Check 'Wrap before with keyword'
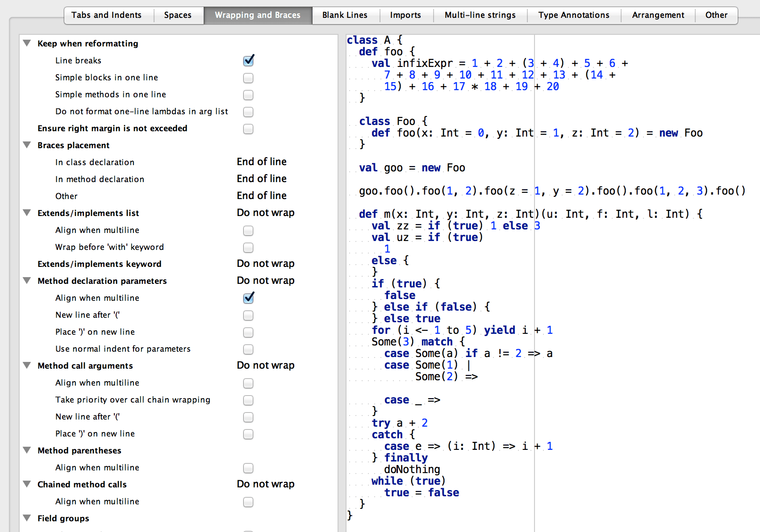Image resolution: width=760 pixels, height=532 pixels. tap(248, 248)
